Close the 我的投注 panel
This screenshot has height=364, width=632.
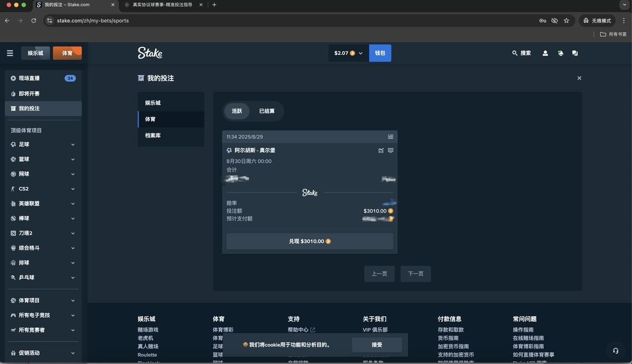pyautogui.click(x=579, y=78)
